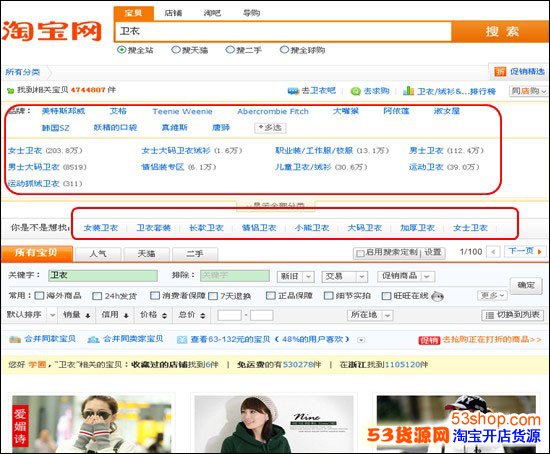
Task: Click the 所有分类 breadcrumb link
Action: click(22, 72)
